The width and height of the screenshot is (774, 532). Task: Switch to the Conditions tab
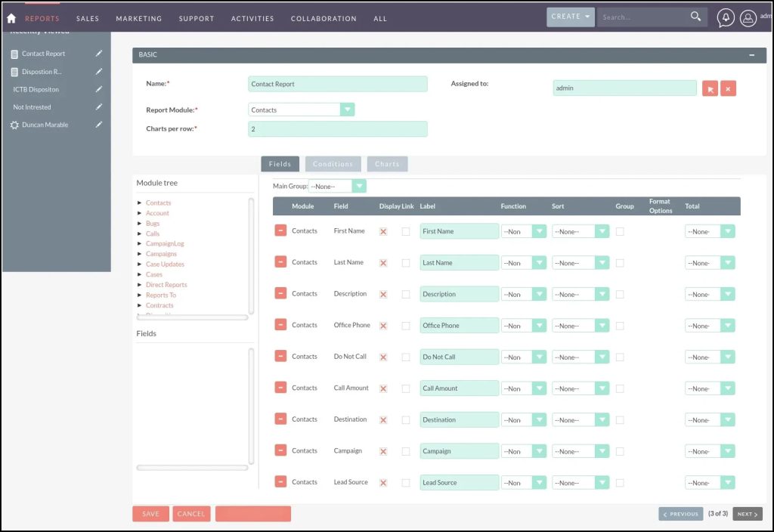(333, 164)
